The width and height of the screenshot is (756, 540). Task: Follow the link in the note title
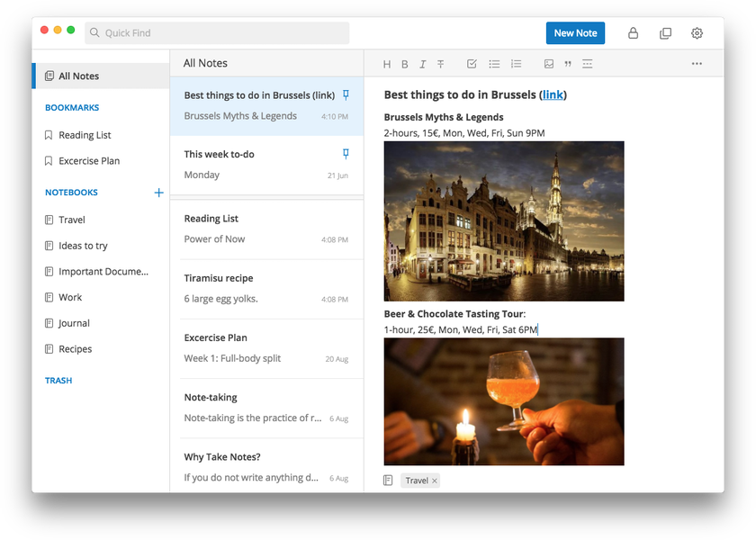(x=553, y=95)
